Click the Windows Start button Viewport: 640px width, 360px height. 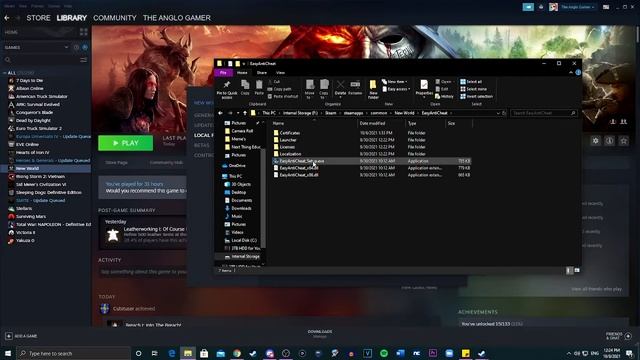coord(8,353)
